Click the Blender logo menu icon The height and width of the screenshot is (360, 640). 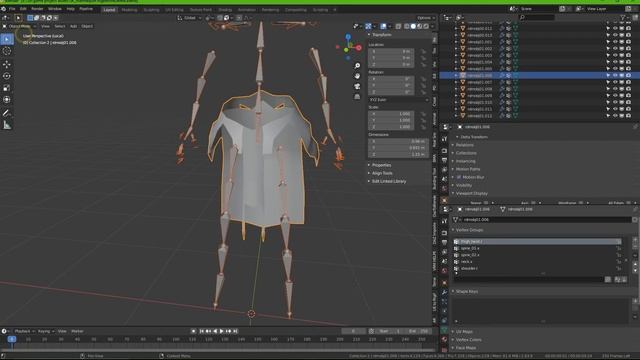point(3,9)
